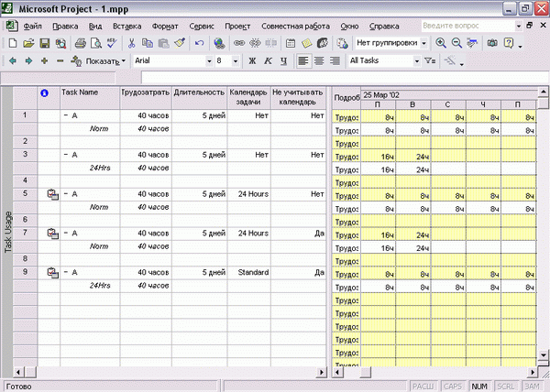Add task notes icon
Image resolution: width=550 pixels, height=392 pixels.
coord(306,43)
